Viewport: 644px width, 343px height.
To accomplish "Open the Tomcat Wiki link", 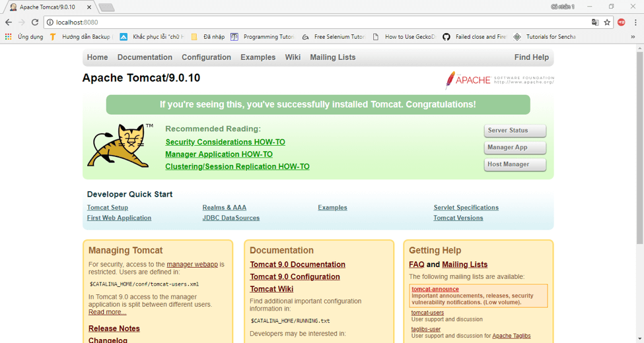I will tap(271, 290).
